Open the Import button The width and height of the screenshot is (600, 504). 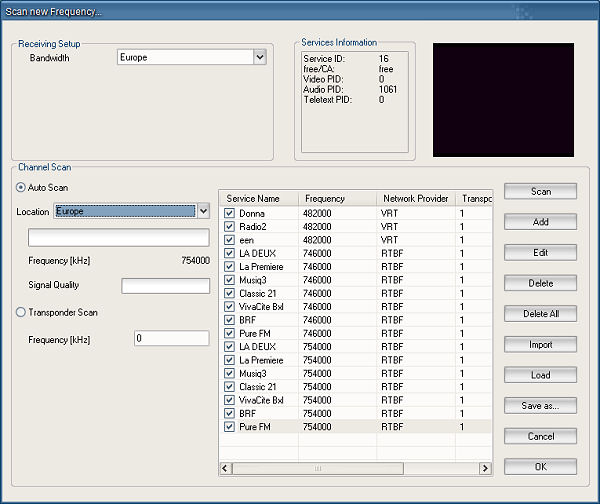[540, 345]
